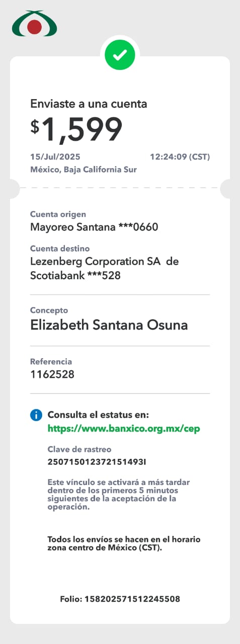
Task: Click the Consulta el estatus en label
Action: (x=98, y=415)
